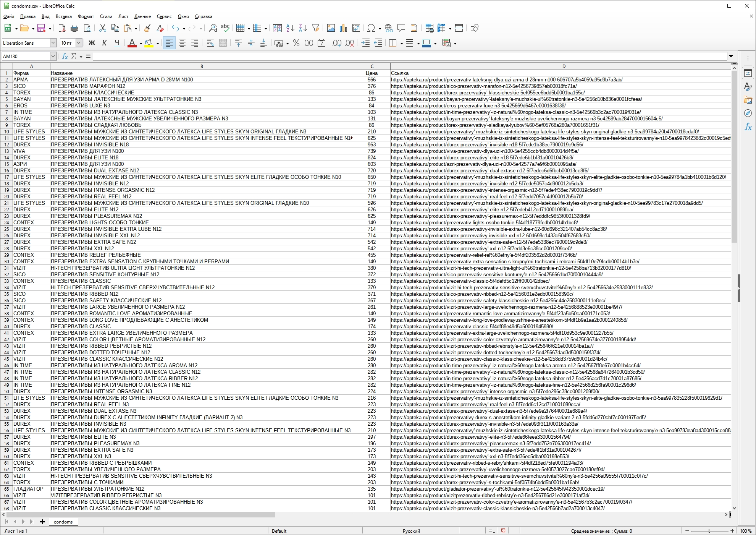Viewport: 756px width, 535px height.
Task: Open apteka.ru link in row 2
Action: (x=506, y=80)
